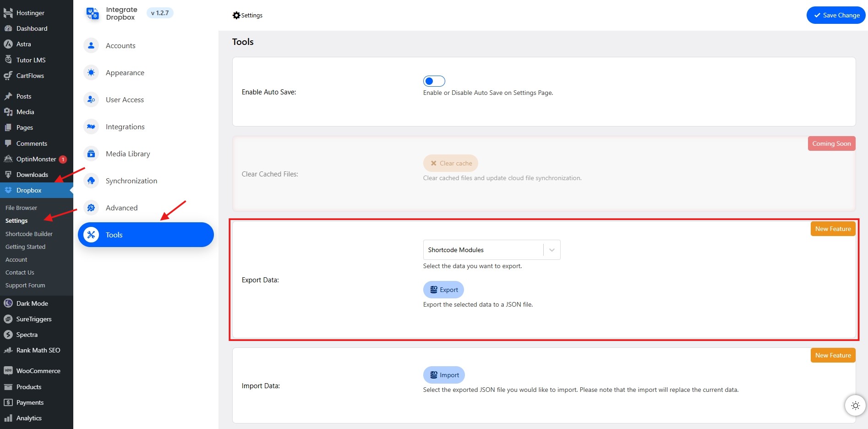Open the Getting Started link
This screenshot has width=868, height=429.
[x=25, y=247]
